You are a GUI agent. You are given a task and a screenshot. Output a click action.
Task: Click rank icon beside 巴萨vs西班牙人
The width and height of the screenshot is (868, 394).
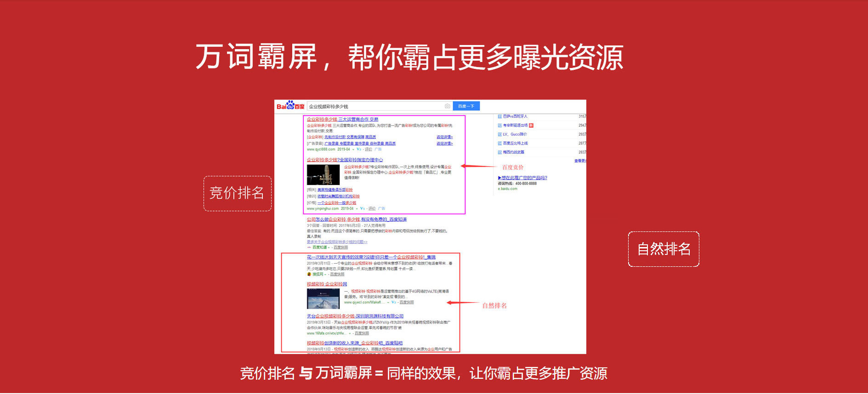pos(500,116)
